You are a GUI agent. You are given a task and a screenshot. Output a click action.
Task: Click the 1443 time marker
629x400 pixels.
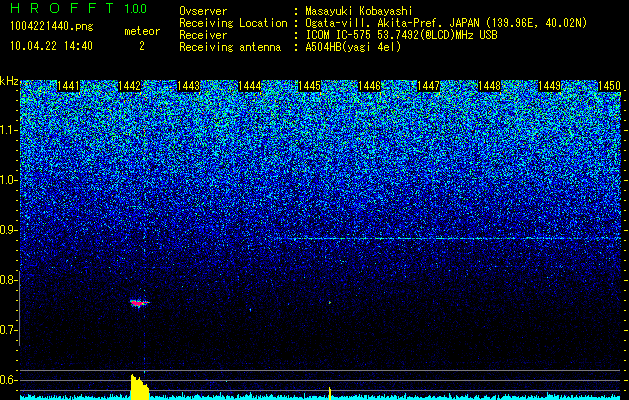188,86
